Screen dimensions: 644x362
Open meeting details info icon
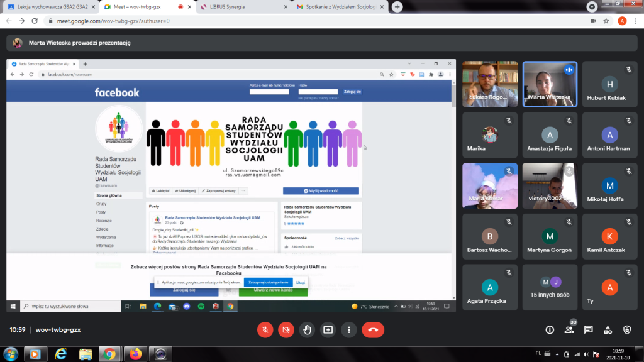[550, 329]
